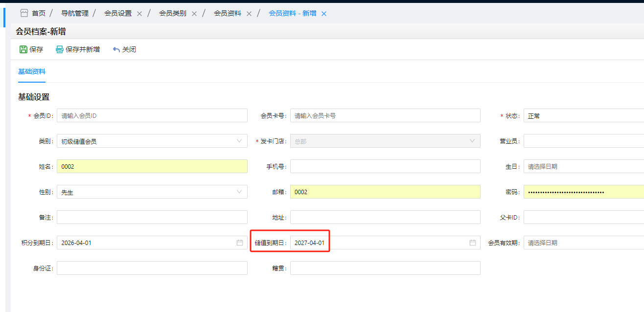Focus the 会员卡号 input field
This screenshot has height=312, width=644.
(x=385, y=115)
